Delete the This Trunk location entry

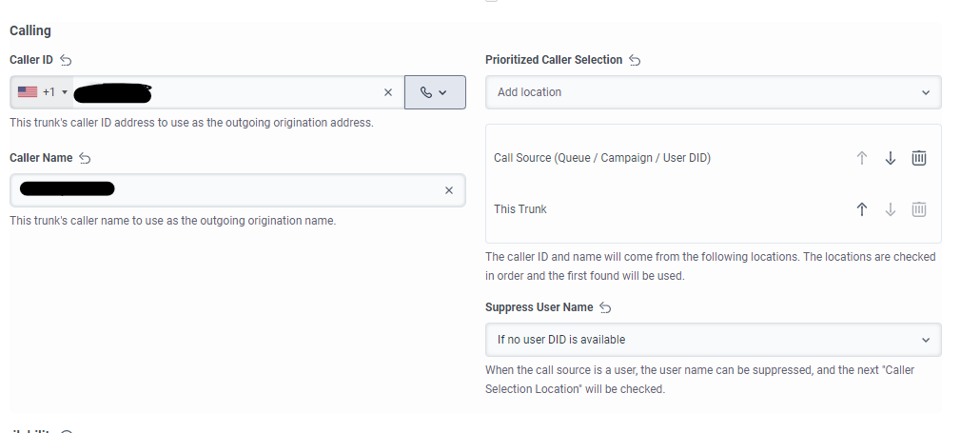[919, 209]
